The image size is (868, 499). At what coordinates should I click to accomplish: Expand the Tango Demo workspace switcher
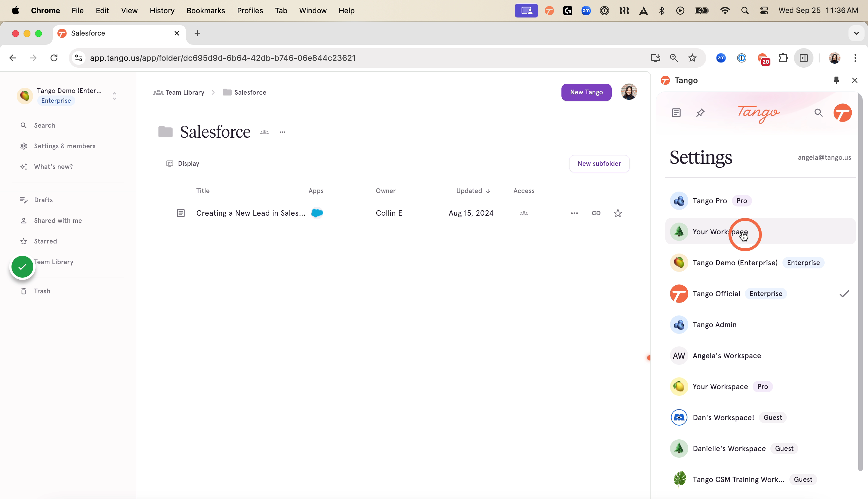tap(115, 96)
